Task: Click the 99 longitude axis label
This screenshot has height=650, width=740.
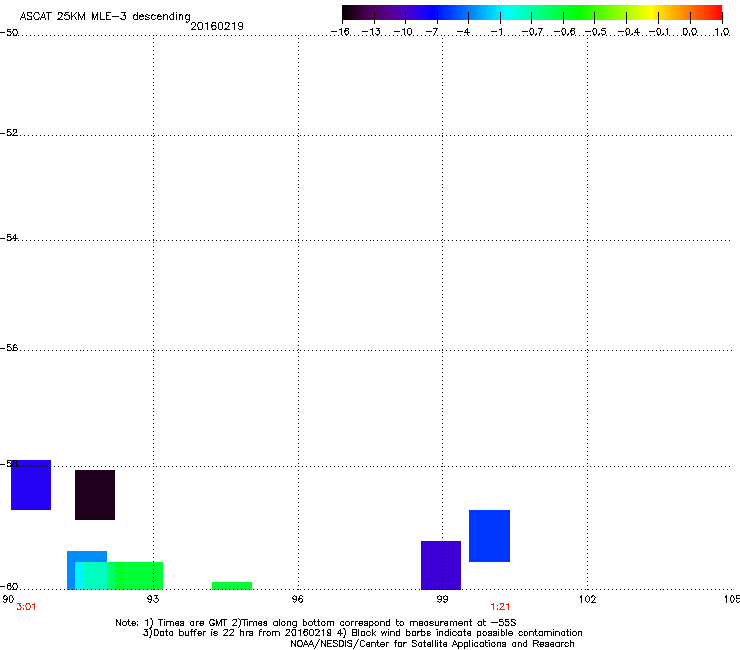Action: (442, 599)
